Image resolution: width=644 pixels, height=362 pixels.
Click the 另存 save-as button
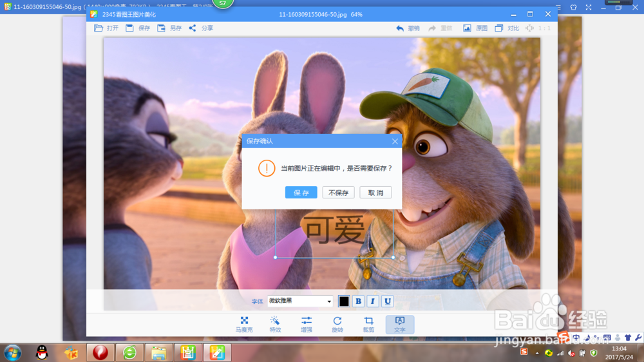pos(169,28)
